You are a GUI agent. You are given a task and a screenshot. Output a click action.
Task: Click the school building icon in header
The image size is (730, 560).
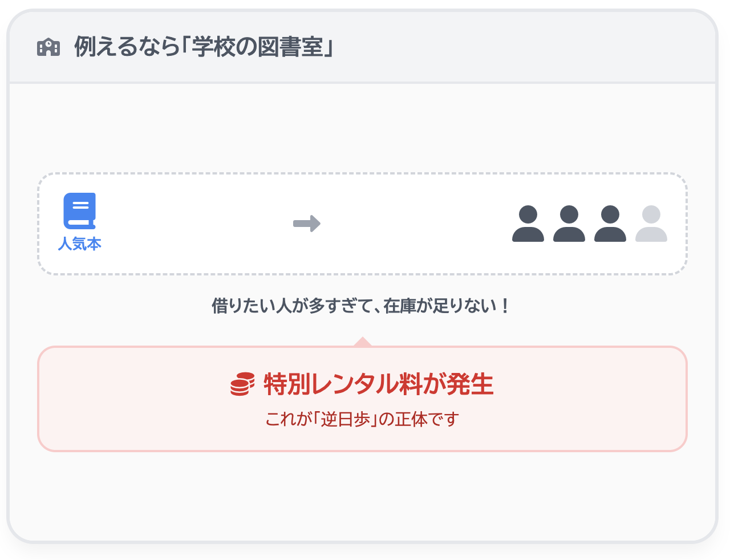[48, 47]
